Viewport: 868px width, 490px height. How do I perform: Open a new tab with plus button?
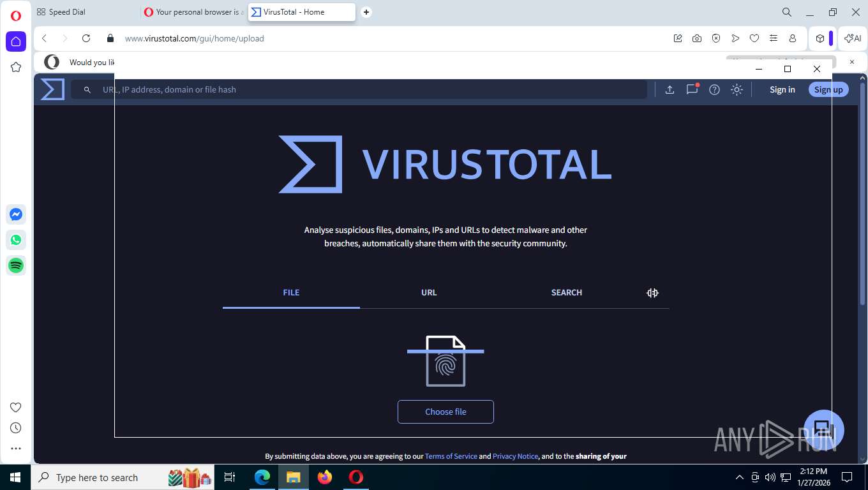tap(366, 12)
